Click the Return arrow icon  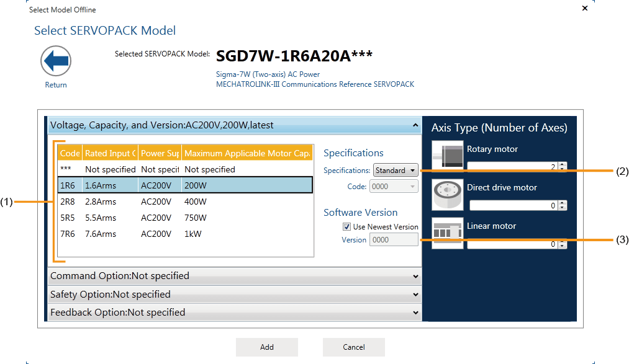pyautogui.click(x=56, y=62)
